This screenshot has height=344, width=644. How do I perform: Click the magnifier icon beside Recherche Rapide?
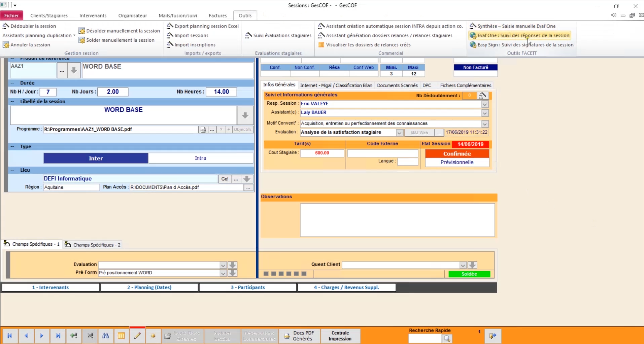tap(447, 338)
